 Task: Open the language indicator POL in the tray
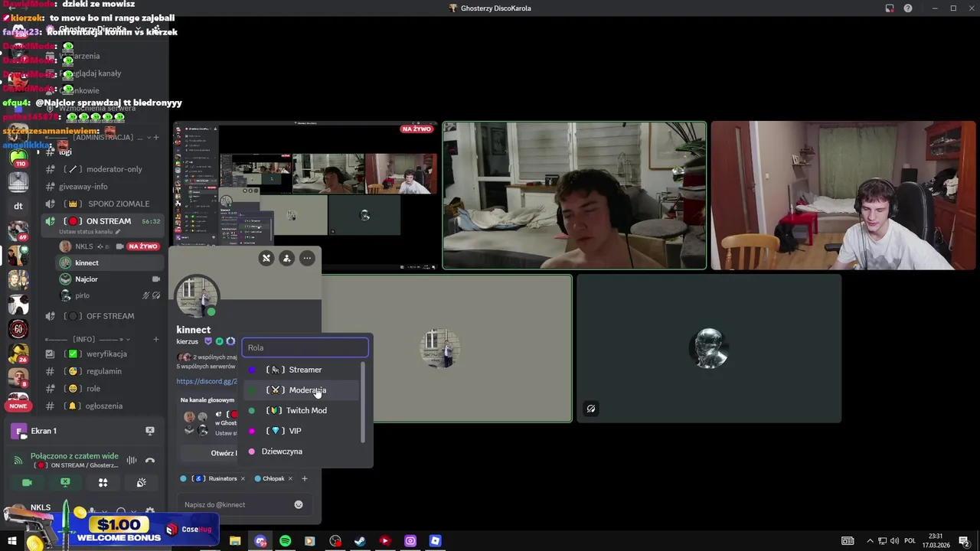[x=910, y=541]
